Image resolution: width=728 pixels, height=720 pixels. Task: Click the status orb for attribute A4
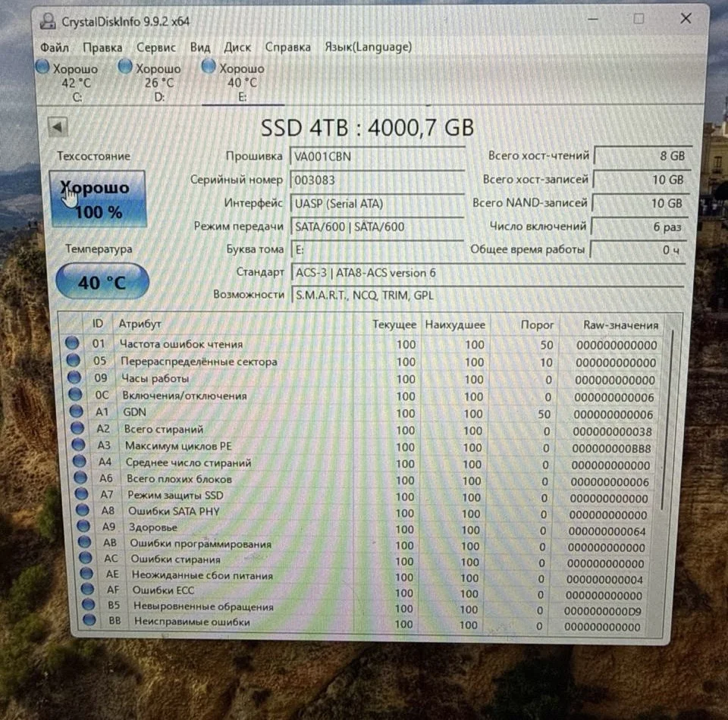click(80, 461)
